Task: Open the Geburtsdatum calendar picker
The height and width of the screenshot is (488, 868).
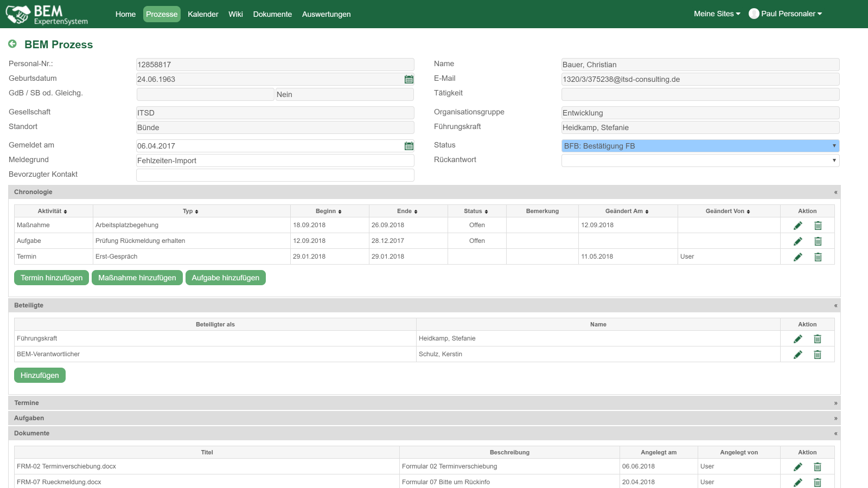Action: click(409, 79)
